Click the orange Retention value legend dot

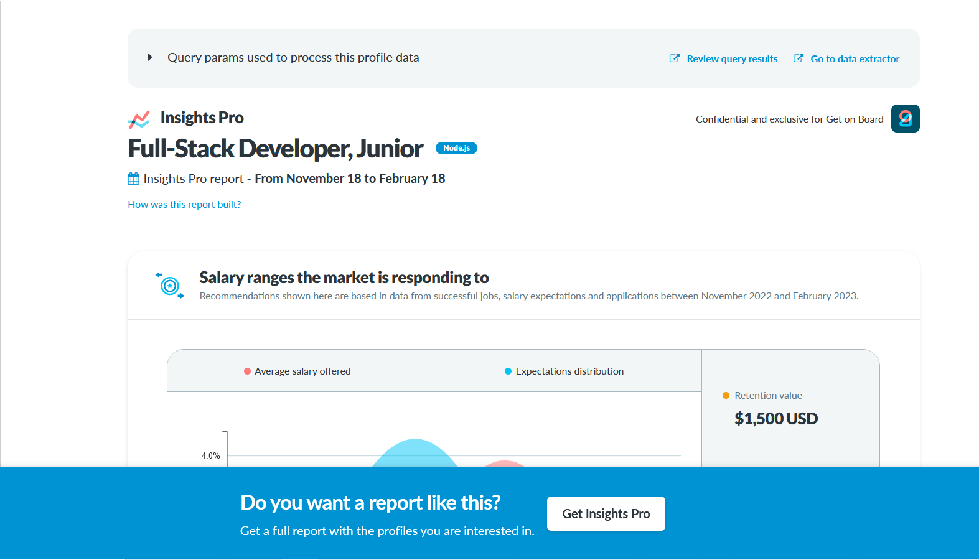pyautogui.click(x=726, y=396)
